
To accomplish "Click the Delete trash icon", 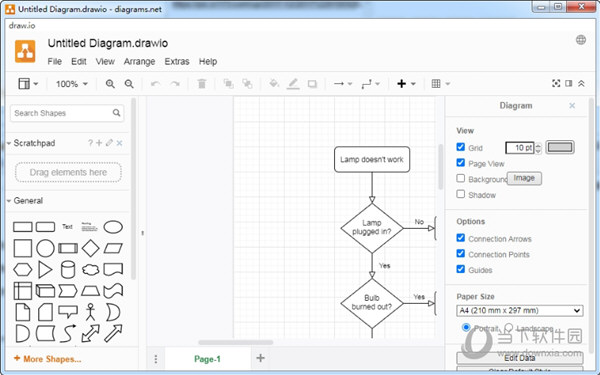I will click(x=202, y=84).
